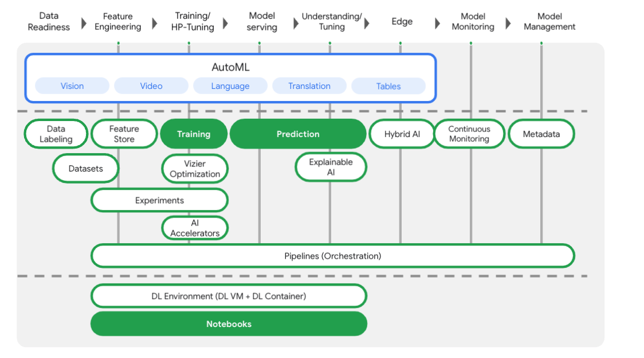Select the green Training box
The image size is (644, 358).
(194, 134)
